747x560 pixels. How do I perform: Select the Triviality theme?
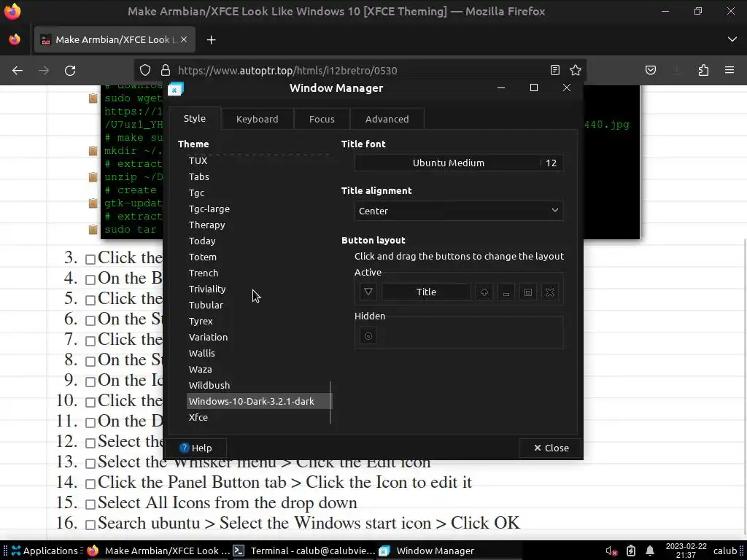coord(259,289)
